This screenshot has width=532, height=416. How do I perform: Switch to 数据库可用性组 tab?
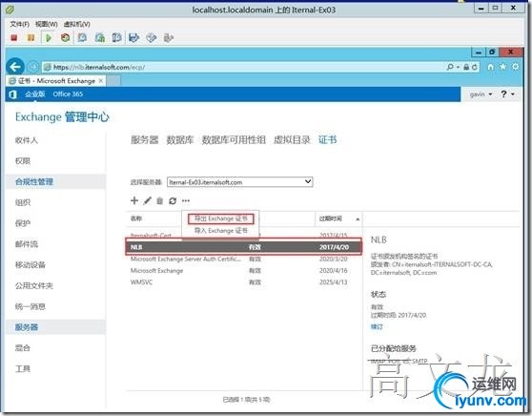coord(234,140)
